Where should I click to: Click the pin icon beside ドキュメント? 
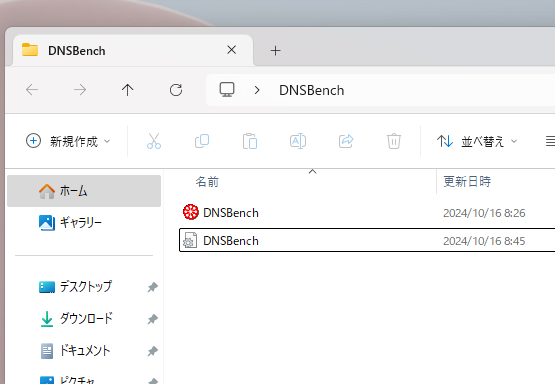[x=153, y=351]
